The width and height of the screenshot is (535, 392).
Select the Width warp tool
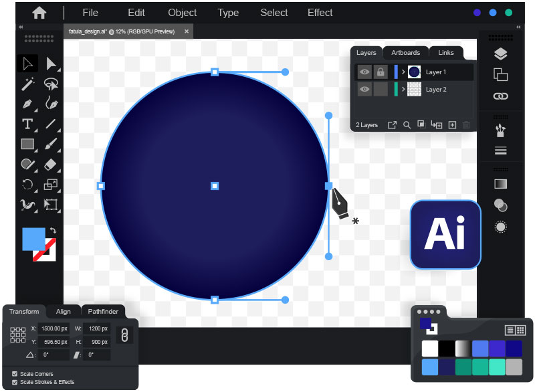(27, 205)
